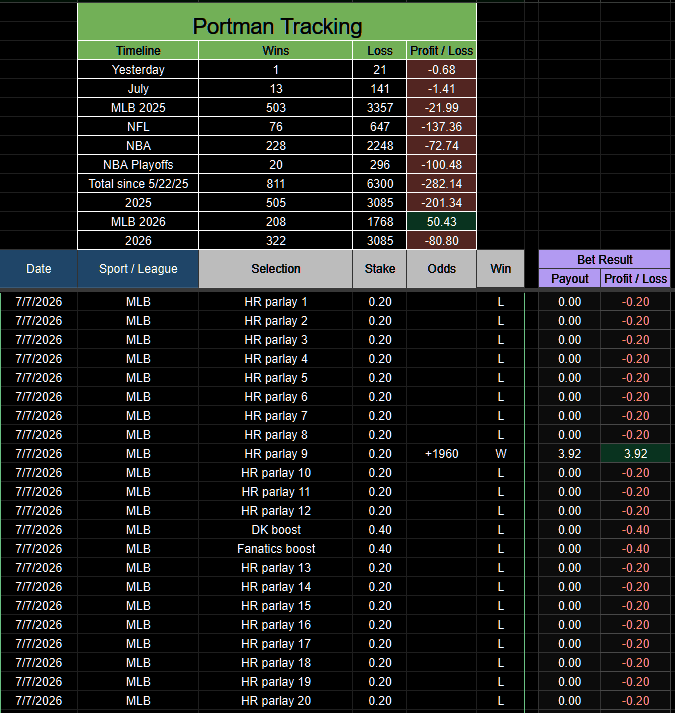Select the HR parlay 19 cell
Screen dimensions: 675x713
pyautogui.click(x=276, y=682)
